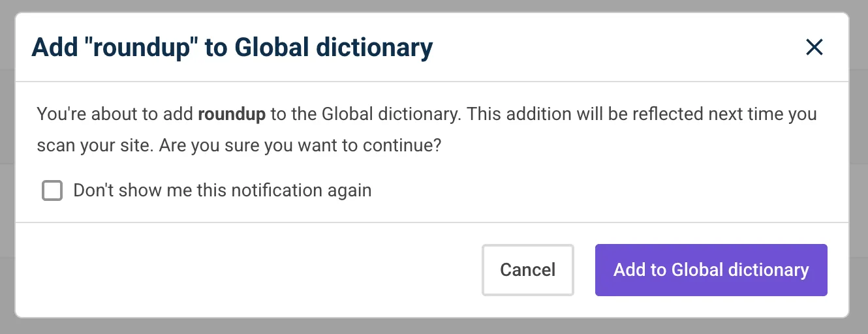Close the dialog with the X icon

coord(814,47)
